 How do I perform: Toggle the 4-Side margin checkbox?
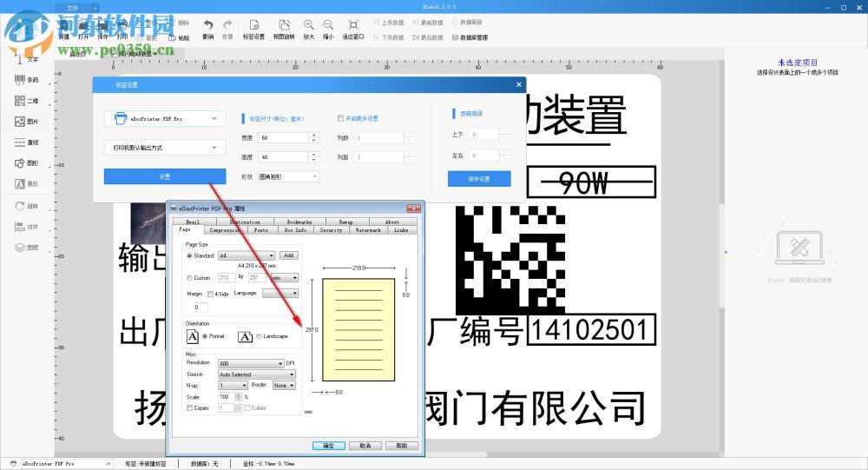(x=210, y=294)
